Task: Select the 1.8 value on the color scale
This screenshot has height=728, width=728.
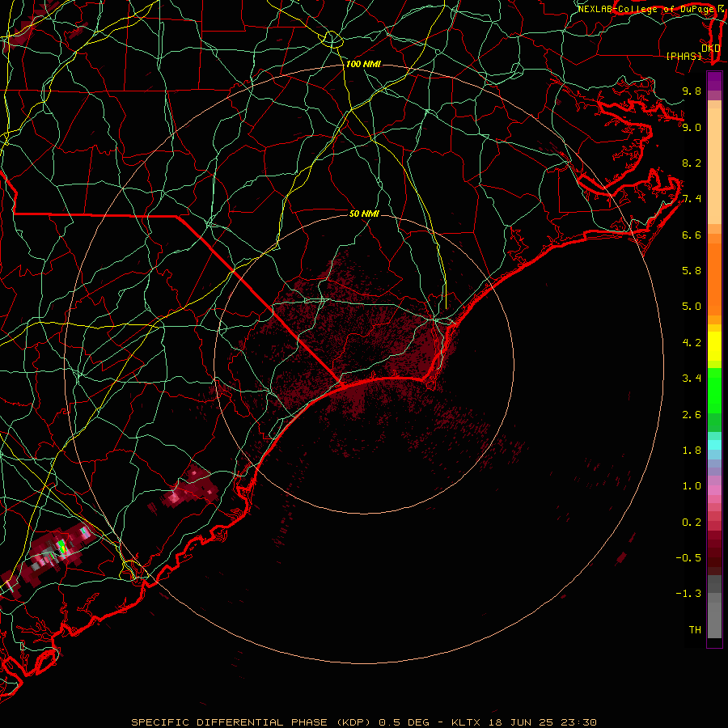Action: tap(692, 450)
